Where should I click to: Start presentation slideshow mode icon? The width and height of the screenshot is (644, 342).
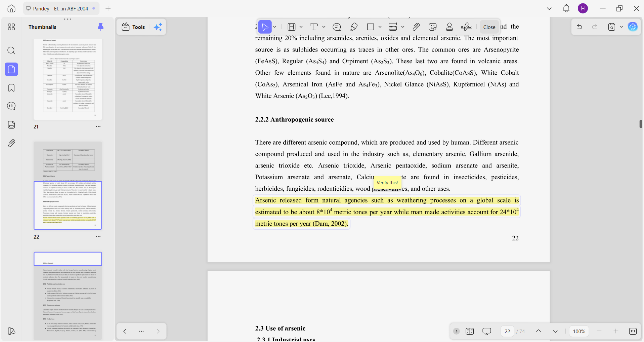click(486, 331)
